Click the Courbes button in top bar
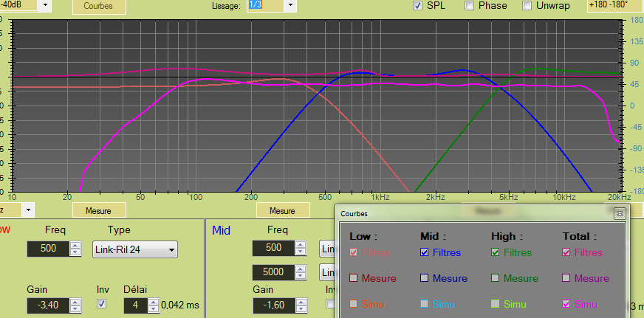This screenshot has height=318, width=644. click(98, 6)
